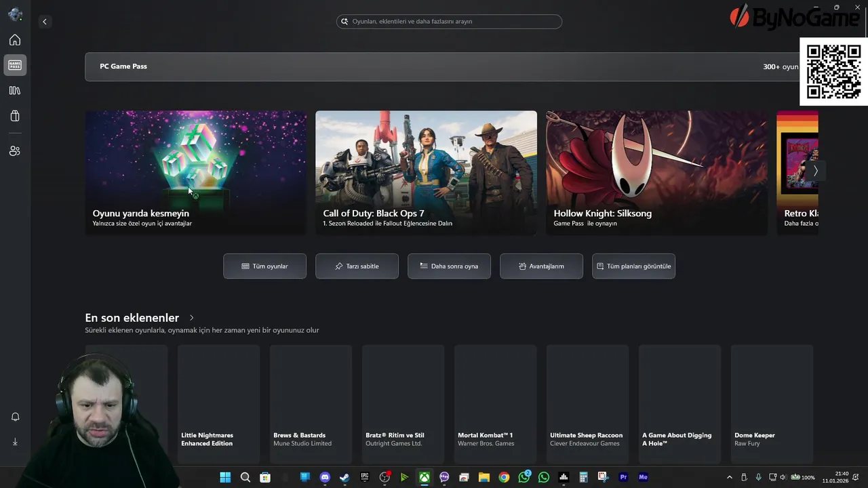The width and height of the screenshot is (868, 488).
Task: Click the 300+ oyun count text
Action: [781, 66]
